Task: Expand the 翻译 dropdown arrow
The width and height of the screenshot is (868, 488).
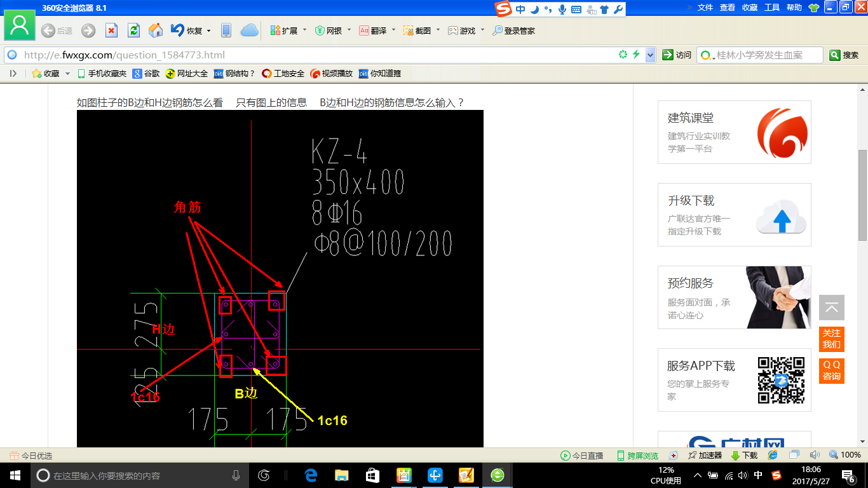Action: (393, 30)
